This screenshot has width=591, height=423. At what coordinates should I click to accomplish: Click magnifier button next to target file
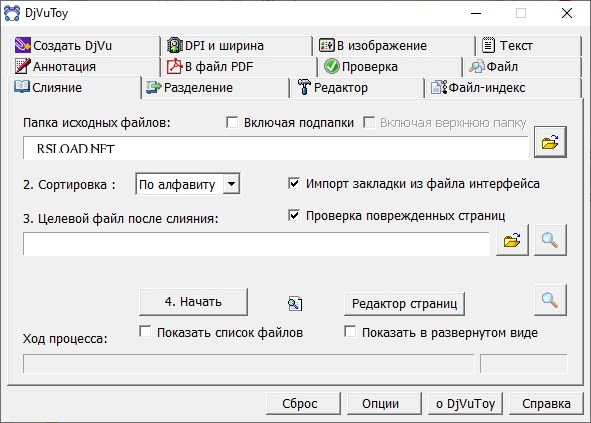tap(550, 240)
